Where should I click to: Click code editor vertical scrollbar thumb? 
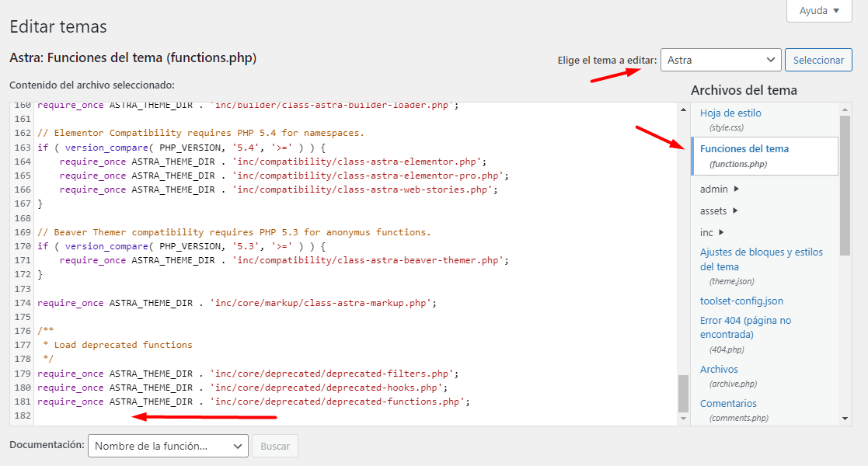pyautogui.click(x=683, y=394)
